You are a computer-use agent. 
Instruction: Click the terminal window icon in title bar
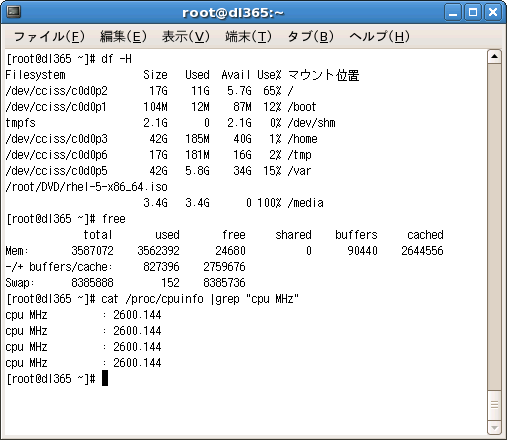click(x=13, y=12)
